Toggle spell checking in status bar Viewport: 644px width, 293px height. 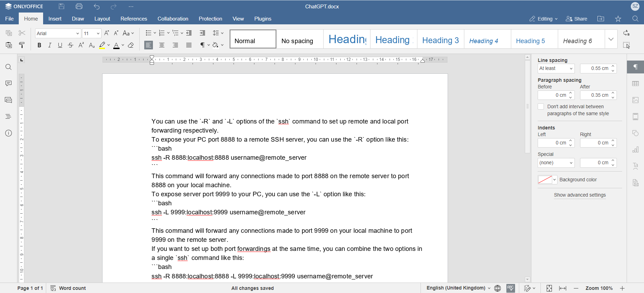coord(511,288)
